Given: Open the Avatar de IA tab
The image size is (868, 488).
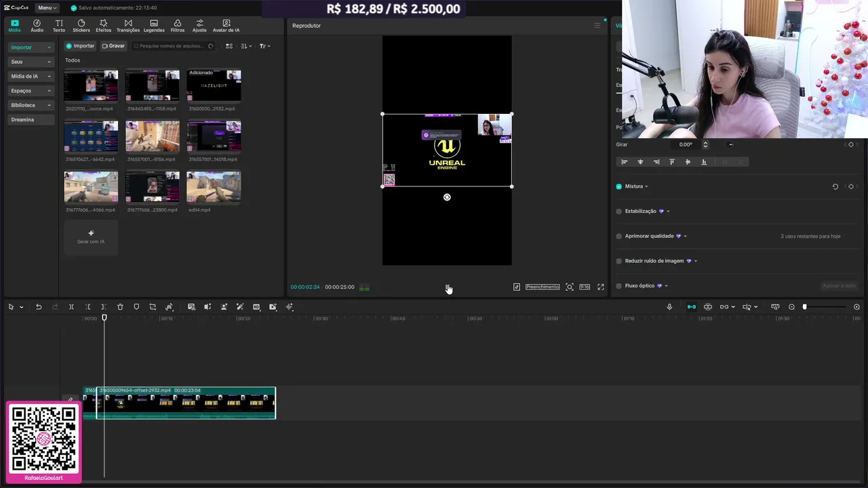Looking at the screenshot, I should (226, 26).
